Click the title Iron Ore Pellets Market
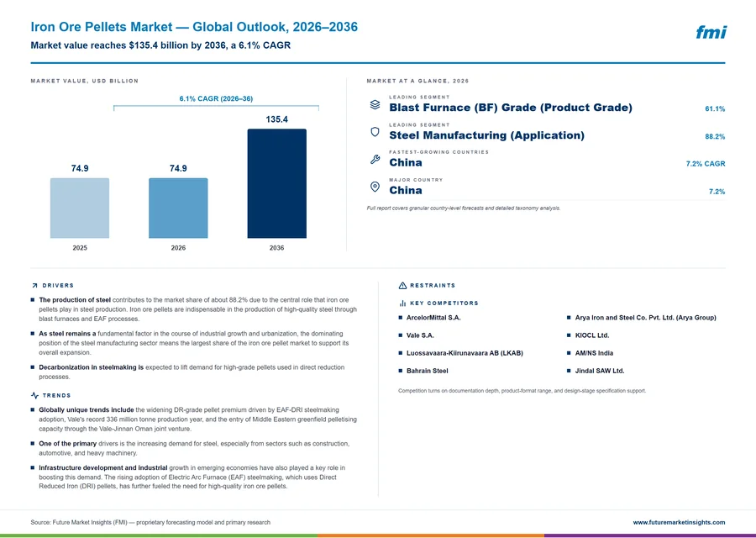The height and width of the screenshot is (538, 756). 194,27
